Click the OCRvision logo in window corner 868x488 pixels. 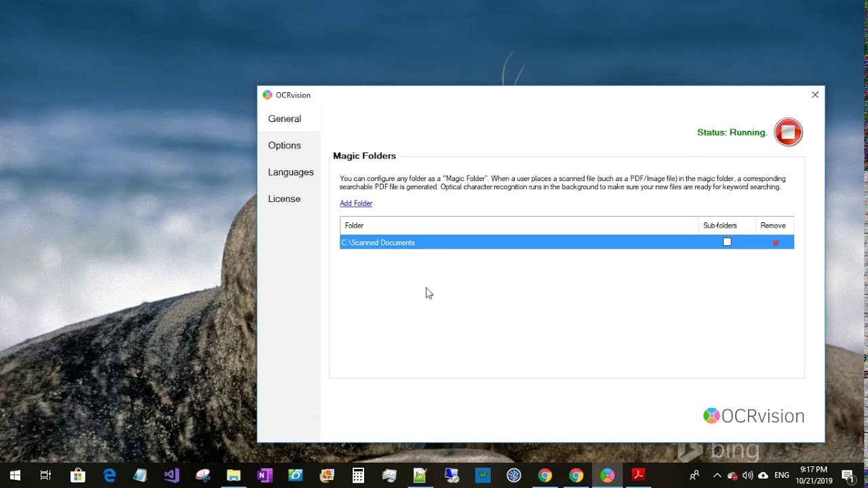click(753, 415)
